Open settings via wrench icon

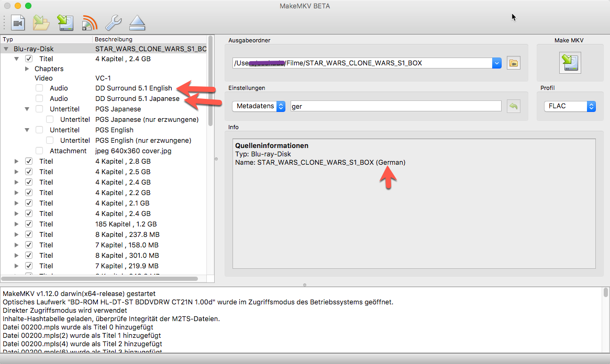tap(114, 23)
